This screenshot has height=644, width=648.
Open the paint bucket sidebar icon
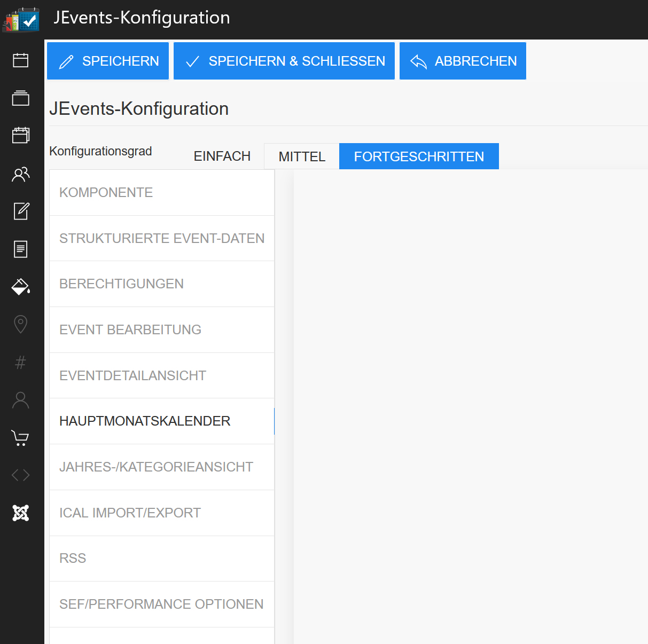click(21, 287)
